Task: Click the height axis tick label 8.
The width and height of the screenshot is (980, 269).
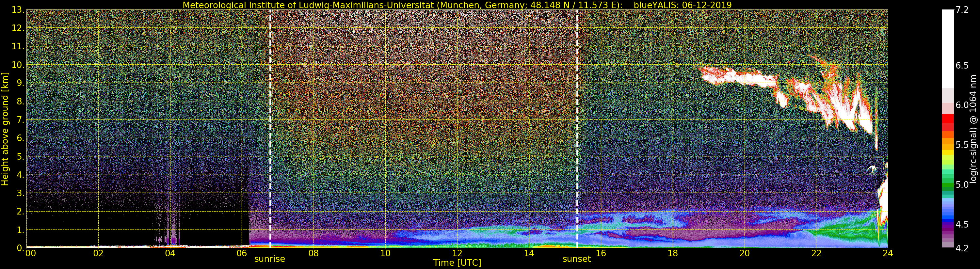Action: click(x=20, y=102)
